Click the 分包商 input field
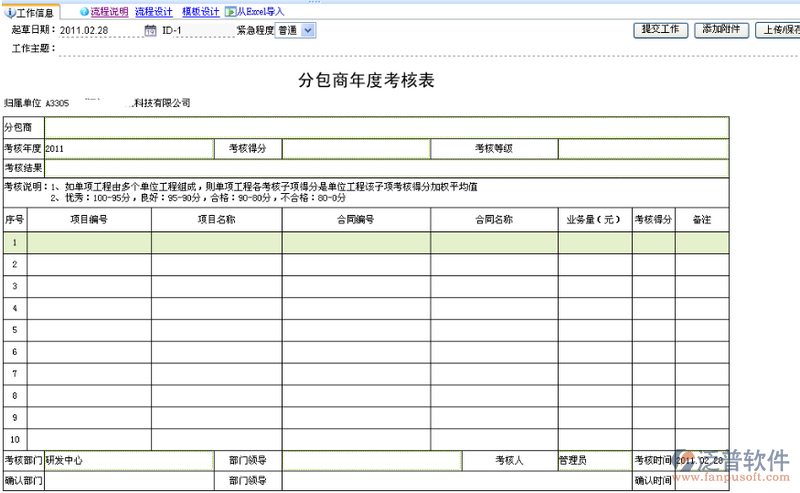The height and width of the screenshot is (493, 800). coord(386,127)
